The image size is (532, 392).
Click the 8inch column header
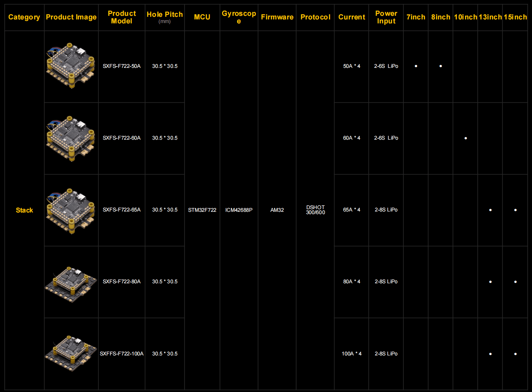[440, 17]
